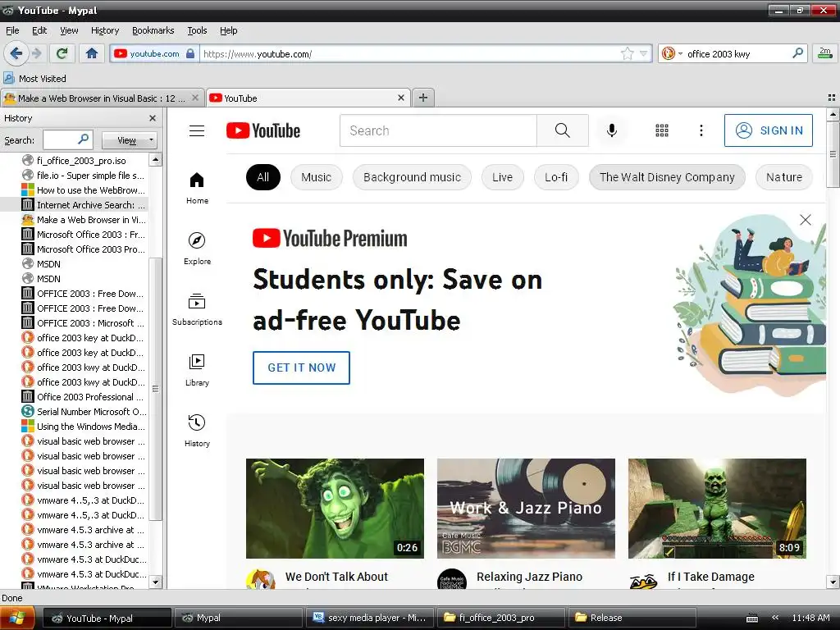Select the All filter chip
Screen dimensions: 840x630
[263, 177]
